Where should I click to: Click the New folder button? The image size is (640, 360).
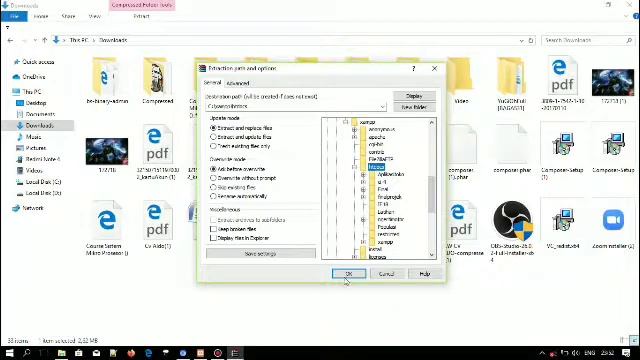pyautogui.click(x=414, y=107)
